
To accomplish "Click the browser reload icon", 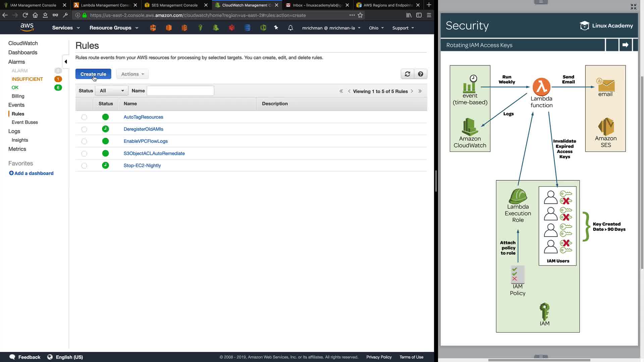I will pos(25,15).
